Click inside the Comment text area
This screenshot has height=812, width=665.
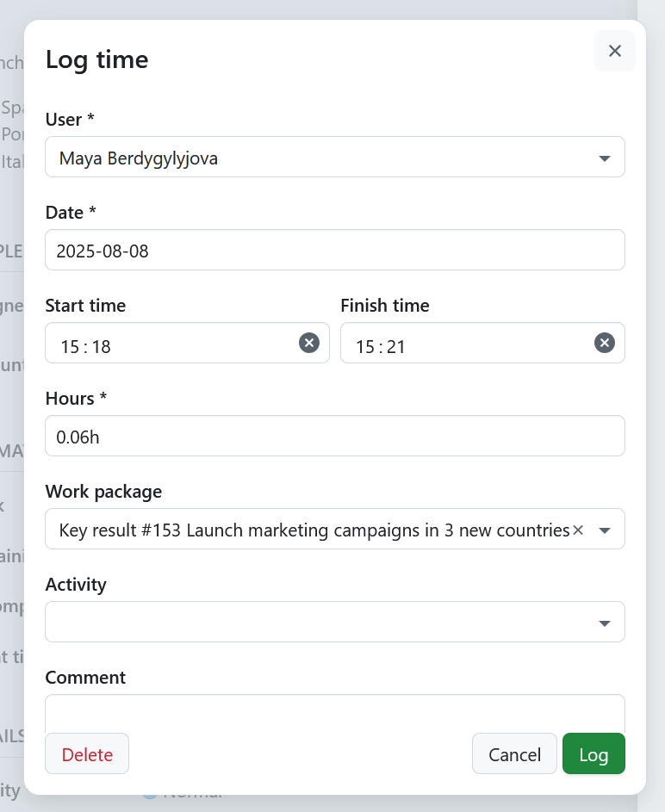(x=335, y=710)
